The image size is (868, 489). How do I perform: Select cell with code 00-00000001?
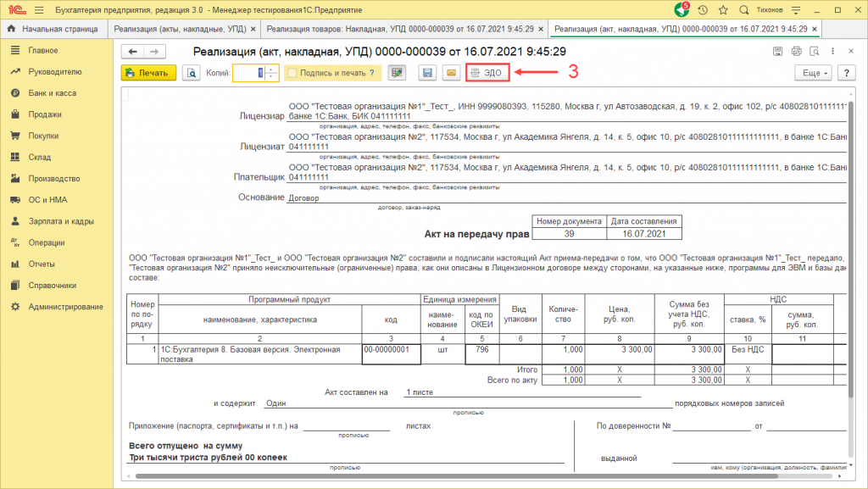pyautogui.click(x=392, y=354)
